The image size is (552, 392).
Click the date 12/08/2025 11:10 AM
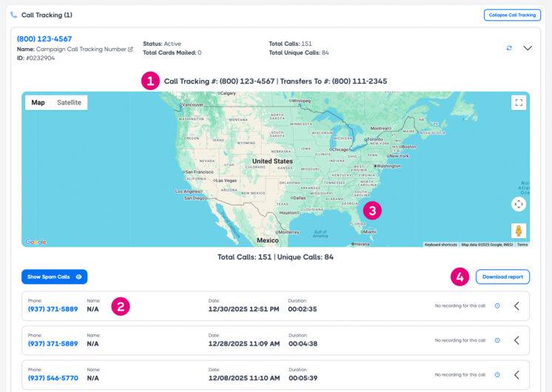coord(244,378)
